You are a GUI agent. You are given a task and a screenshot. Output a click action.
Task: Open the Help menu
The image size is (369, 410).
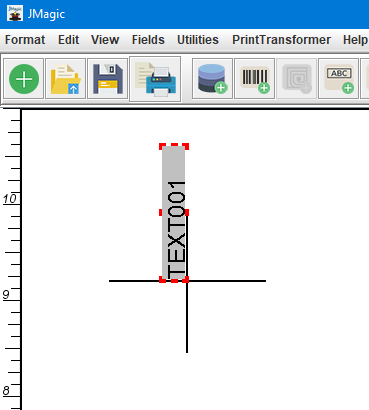pos(355,40)
